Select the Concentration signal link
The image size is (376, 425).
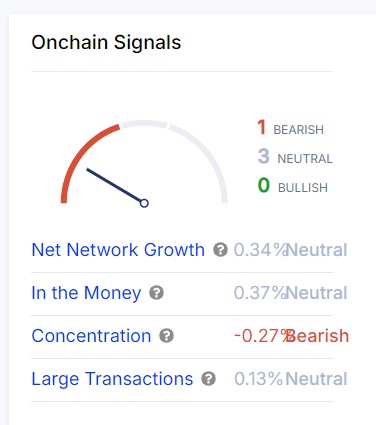[91, 336]
